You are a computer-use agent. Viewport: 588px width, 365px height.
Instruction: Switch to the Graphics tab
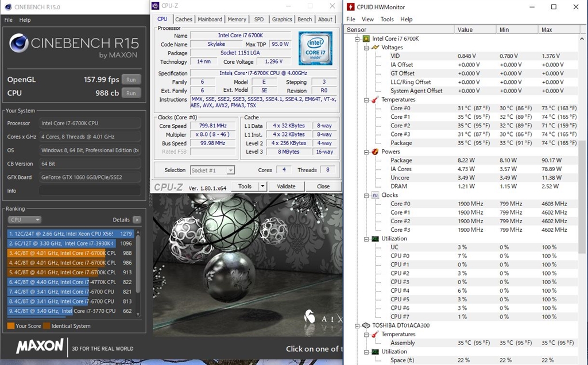point(282,19)
